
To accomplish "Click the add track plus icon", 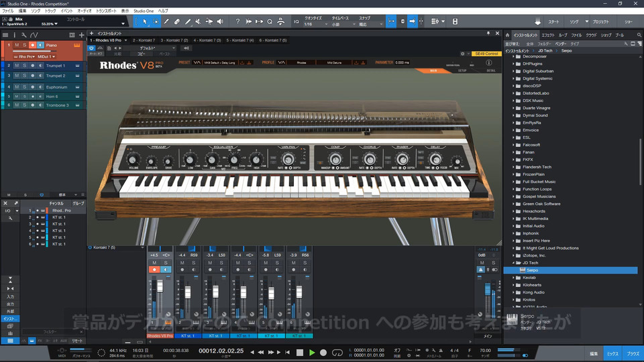I will tap(81, 35).
